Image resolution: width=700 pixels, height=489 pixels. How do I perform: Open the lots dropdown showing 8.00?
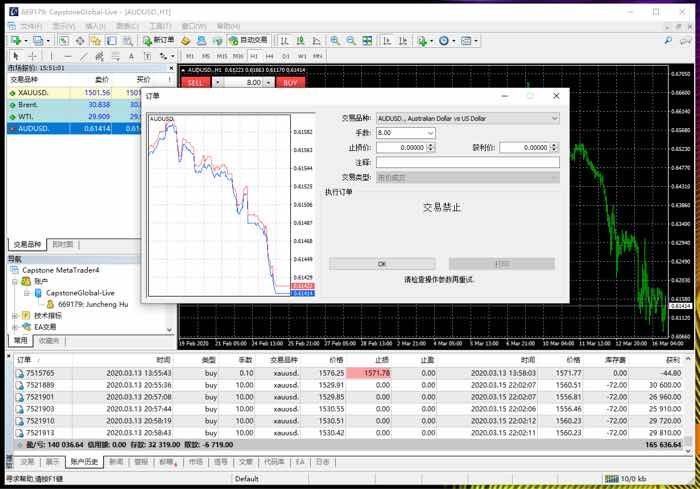[x=405, y=133]
